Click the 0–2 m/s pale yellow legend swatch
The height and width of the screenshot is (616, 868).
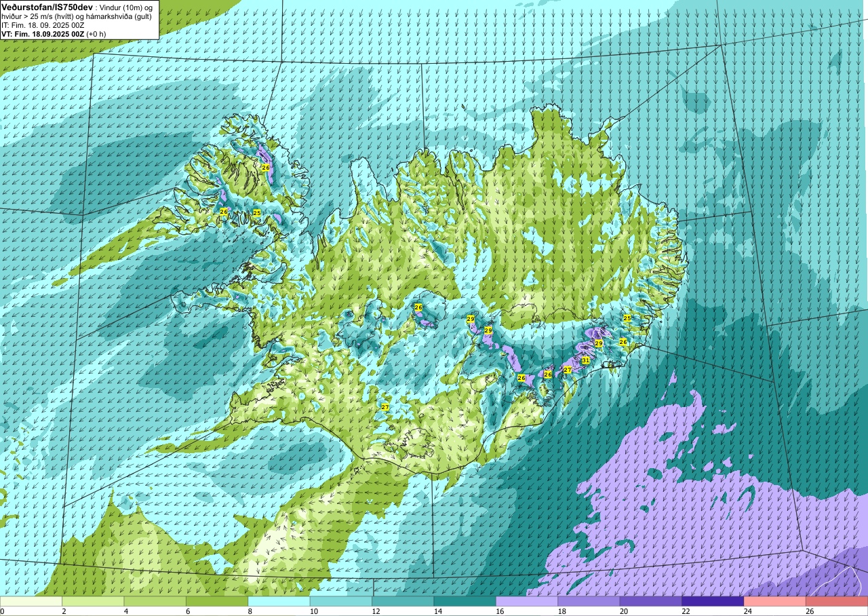pyautogui.click(x=31, y=601)
